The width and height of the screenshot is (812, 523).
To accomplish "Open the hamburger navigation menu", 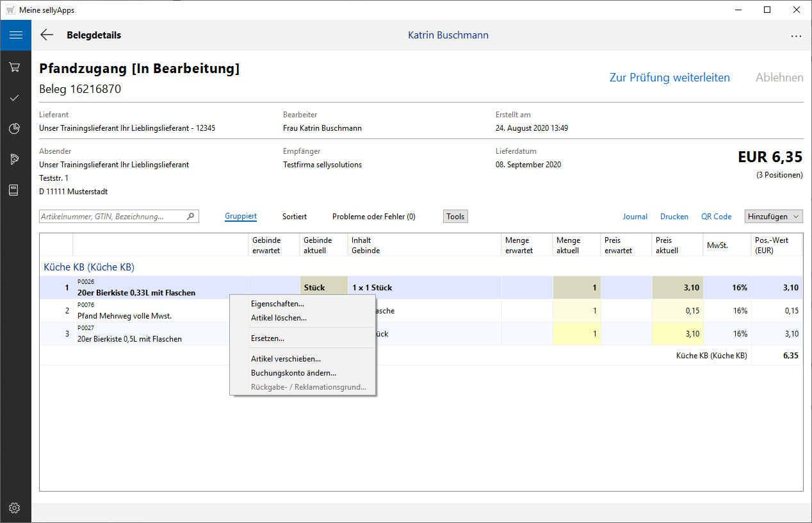I will [x=15, y=35].
